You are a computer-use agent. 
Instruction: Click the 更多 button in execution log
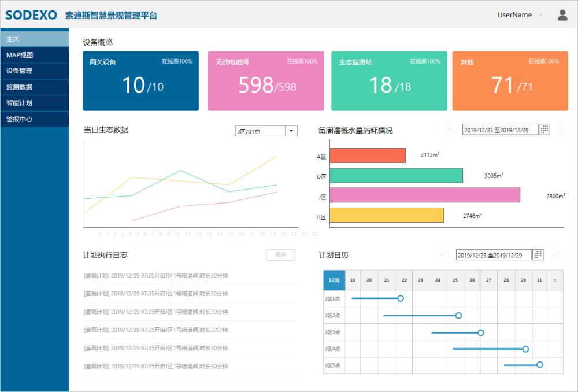tap(280, 255)
